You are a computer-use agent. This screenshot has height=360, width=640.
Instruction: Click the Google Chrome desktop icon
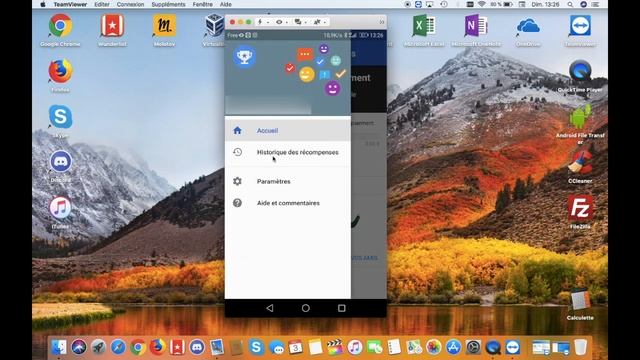coord(60,26)
